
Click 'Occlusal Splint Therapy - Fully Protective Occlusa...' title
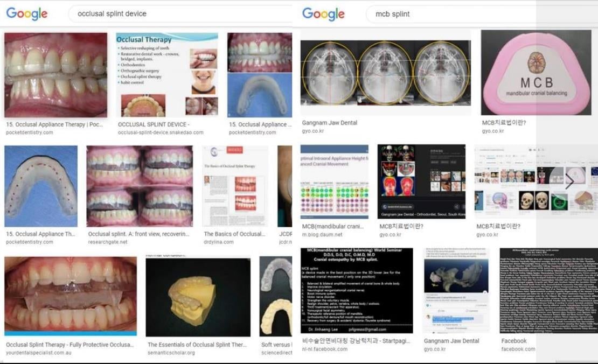coord(70,345)
